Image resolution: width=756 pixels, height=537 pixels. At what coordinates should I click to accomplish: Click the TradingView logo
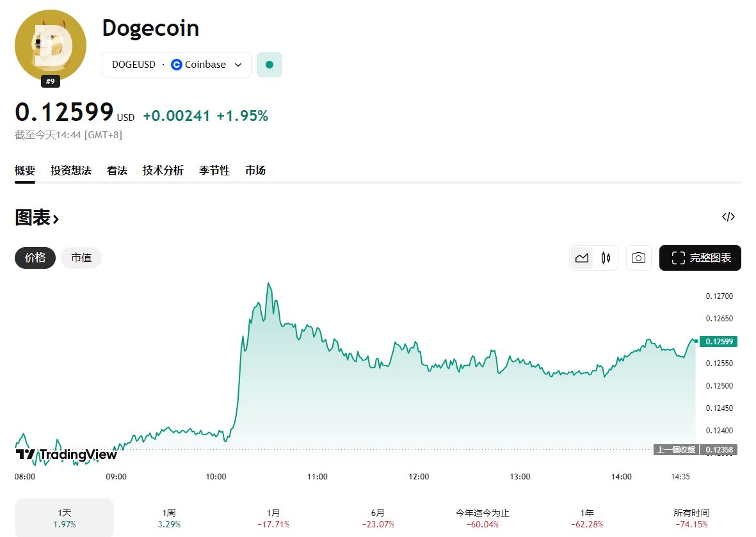[x=67, y=454]
